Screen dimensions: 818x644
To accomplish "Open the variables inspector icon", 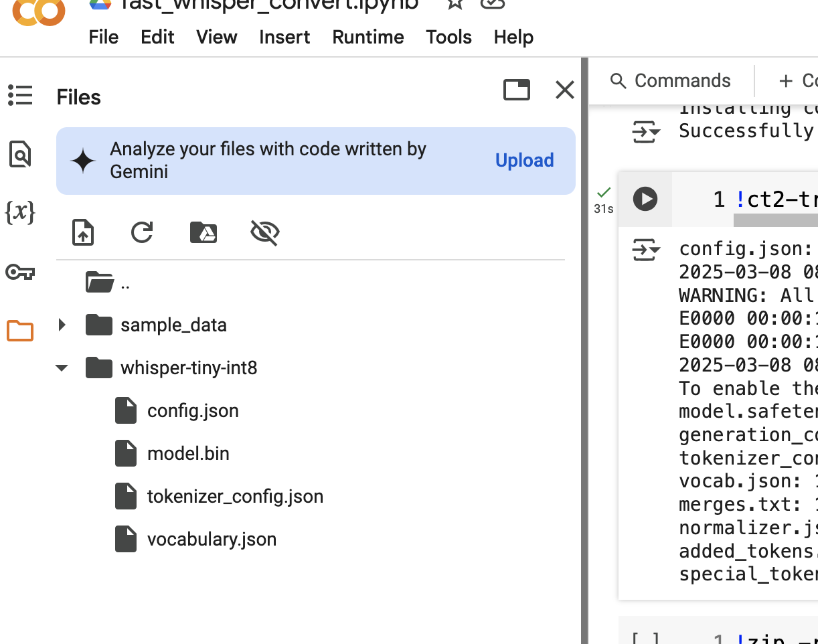I will click(x=20, y=213).
